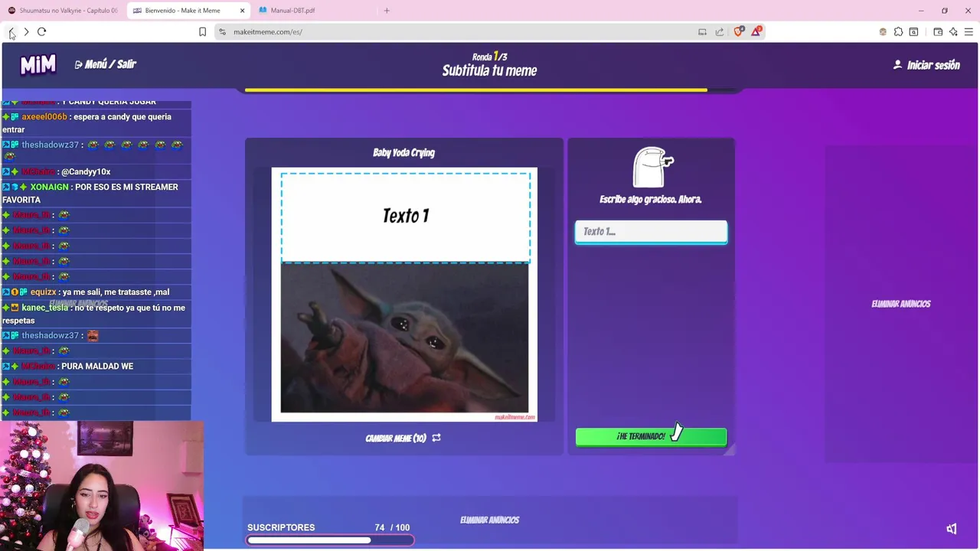Go forward with browser forward arrow

pyautogui.click(x=26, y=31)
